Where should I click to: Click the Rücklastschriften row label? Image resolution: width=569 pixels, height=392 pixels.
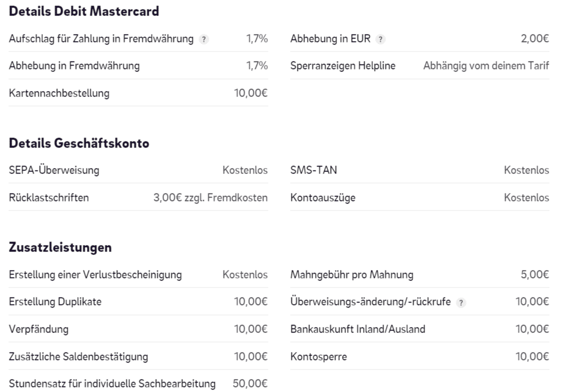pyautogui.click(x=49, y=197)
